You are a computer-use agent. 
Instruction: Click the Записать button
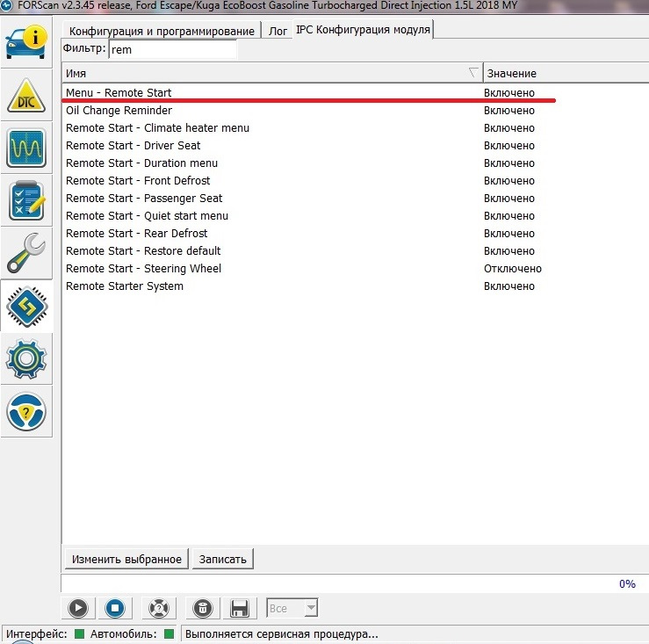[223, 559]
